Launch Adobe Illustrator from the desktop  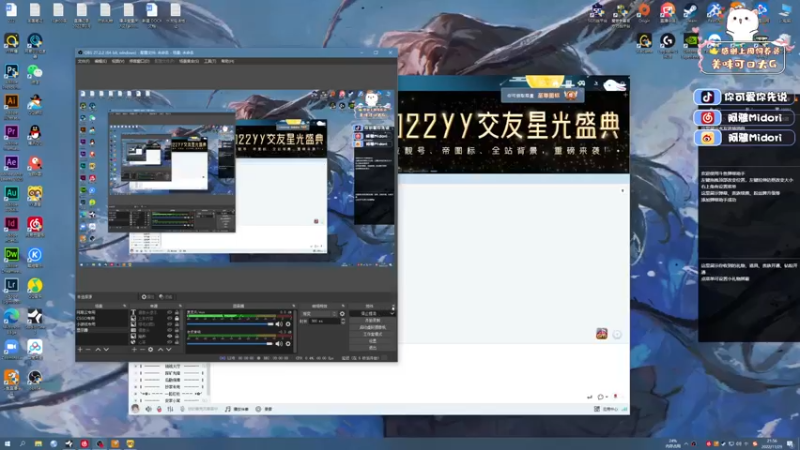point(11,102)
